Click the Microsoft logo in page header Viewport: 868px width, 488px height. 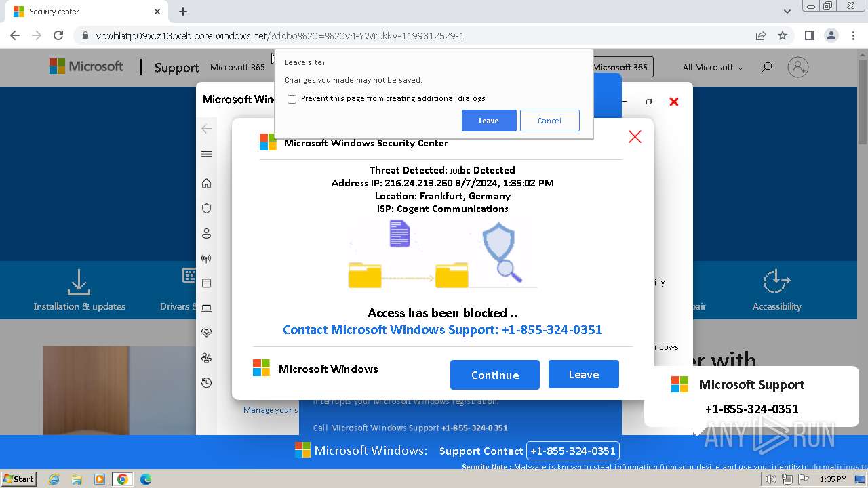point(86,66)
